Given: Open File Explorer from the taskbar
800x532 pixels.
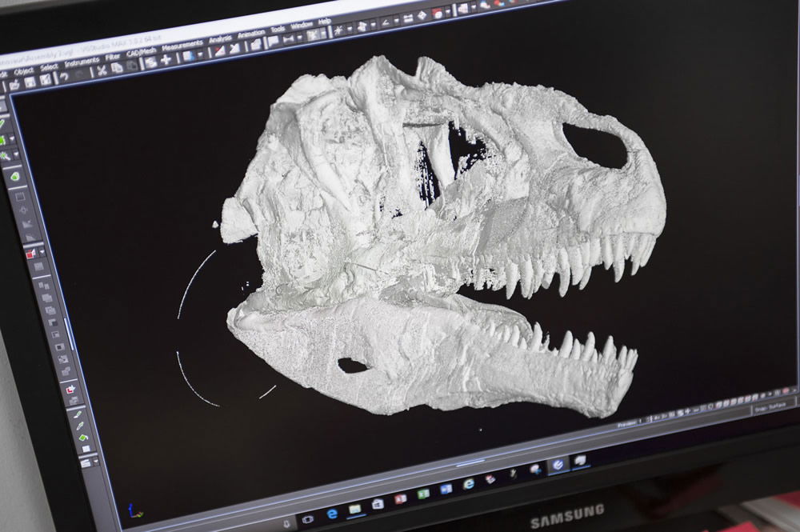Looking at the screenshot, I should 354,509.
